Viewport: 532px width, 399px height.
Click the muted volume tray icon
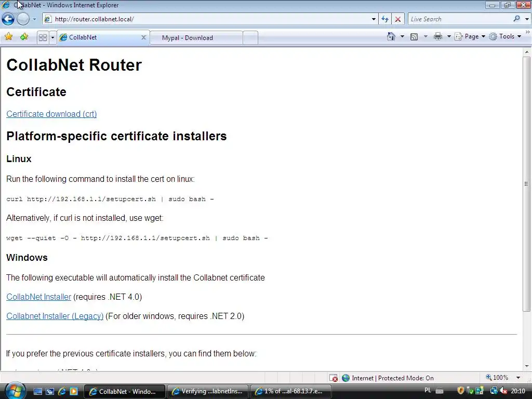[503, 391]
